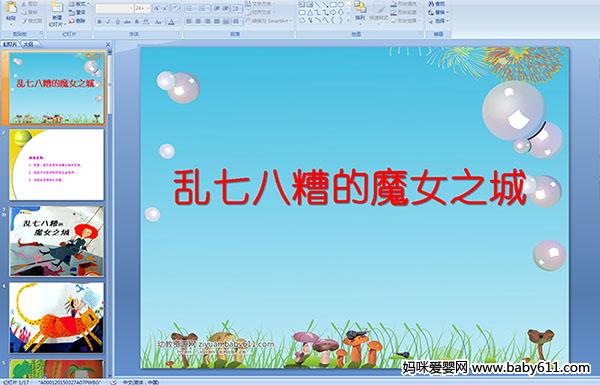Insert a New Slide from ribbon
The image size is (600, 385).
57,12
